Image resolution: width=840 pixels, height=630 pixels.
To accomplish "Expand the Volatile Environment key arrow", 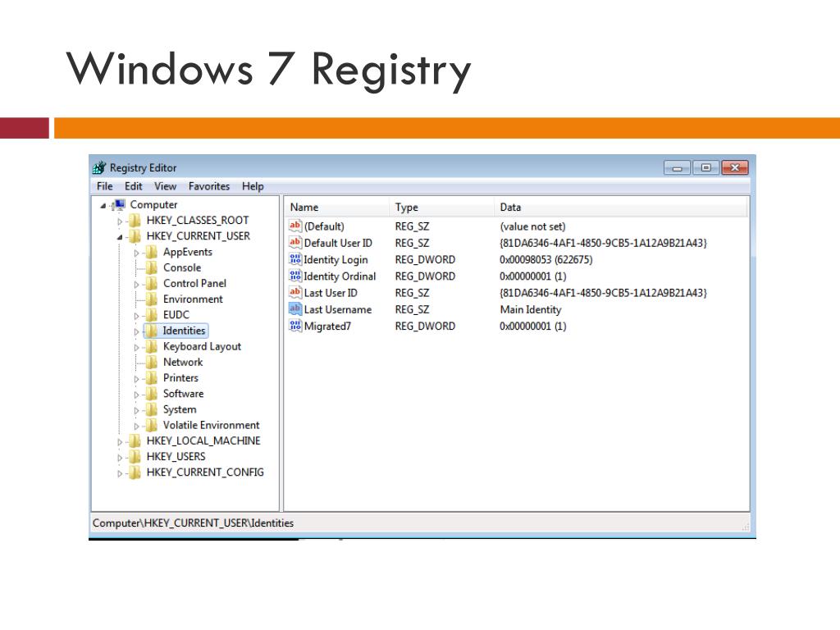I will [x=136, y=427].
